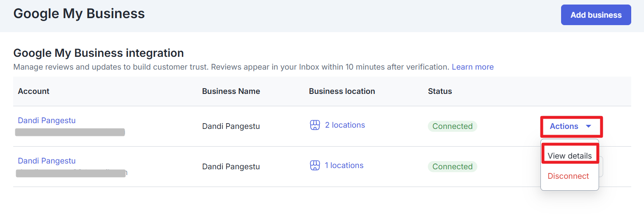
Task: Click Connected badge for the 1 locations account
Action: point(452,166)
